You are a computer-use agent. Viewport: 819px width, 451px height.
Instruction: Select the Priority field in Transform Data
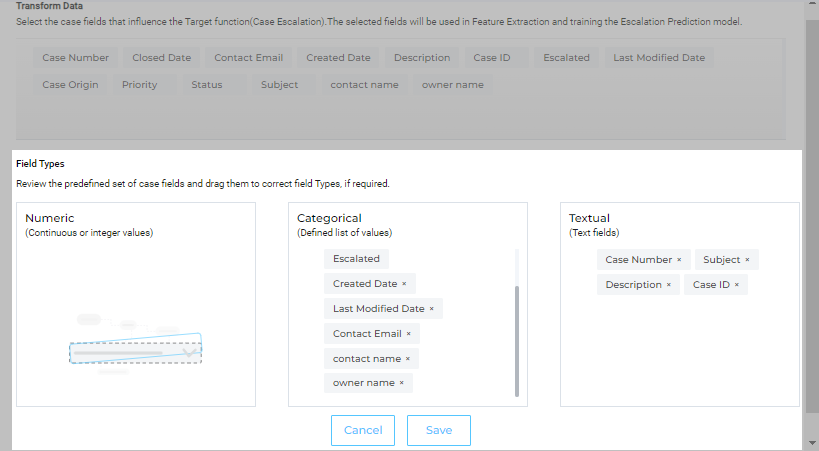140,85
